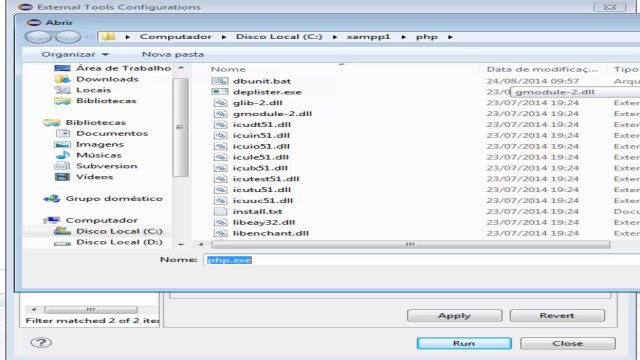Image resolution: width=640 pixels, height=360 pixels.
Task: Open the Organizar dropdown menu
Action: tap(75, 54)
